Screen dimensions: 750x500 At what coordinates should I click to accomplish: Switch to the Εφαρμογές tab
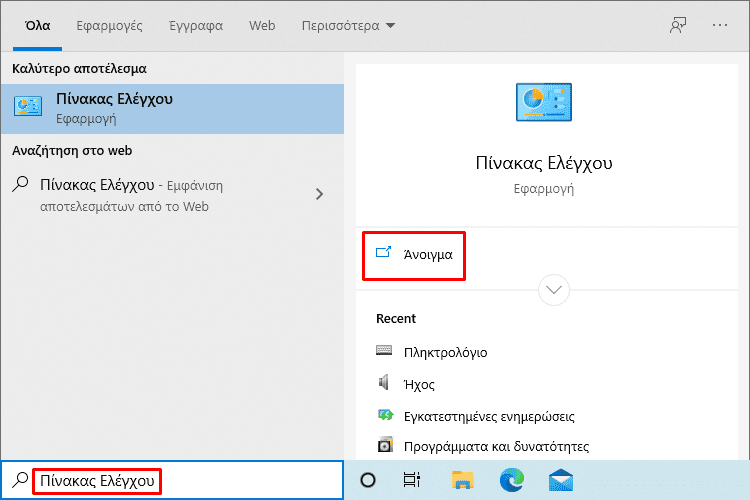point(110,26)
